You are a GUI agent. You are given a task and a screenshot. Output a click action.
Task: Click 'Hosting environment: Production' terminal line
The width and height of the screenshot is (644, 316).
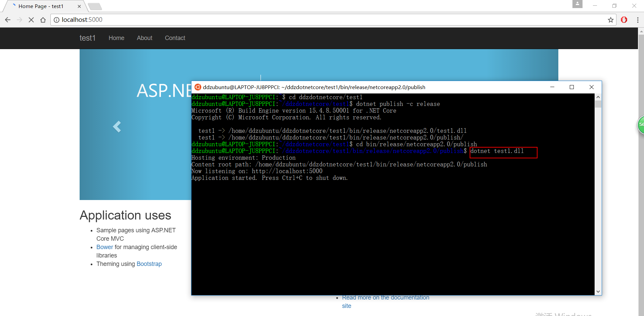point(244,158)
